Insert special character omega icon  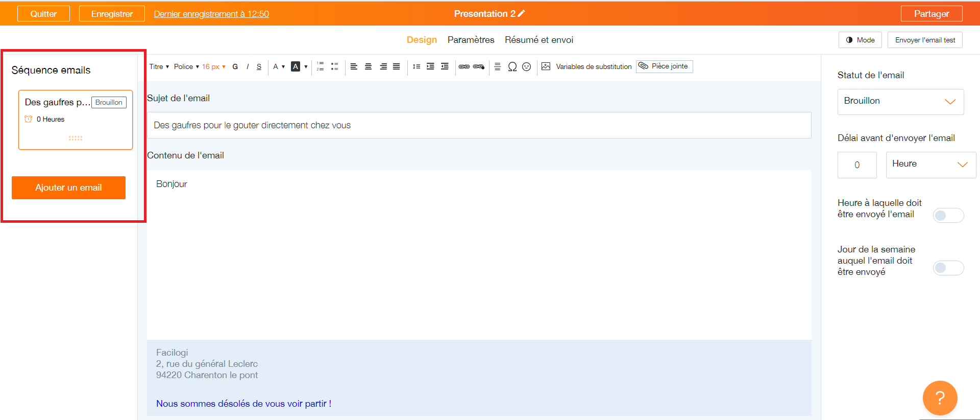pos(512,66)
